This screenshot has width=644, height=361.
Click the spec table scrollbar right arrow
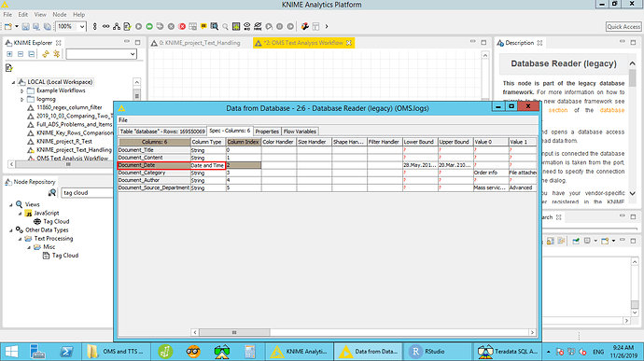[532, 332]
